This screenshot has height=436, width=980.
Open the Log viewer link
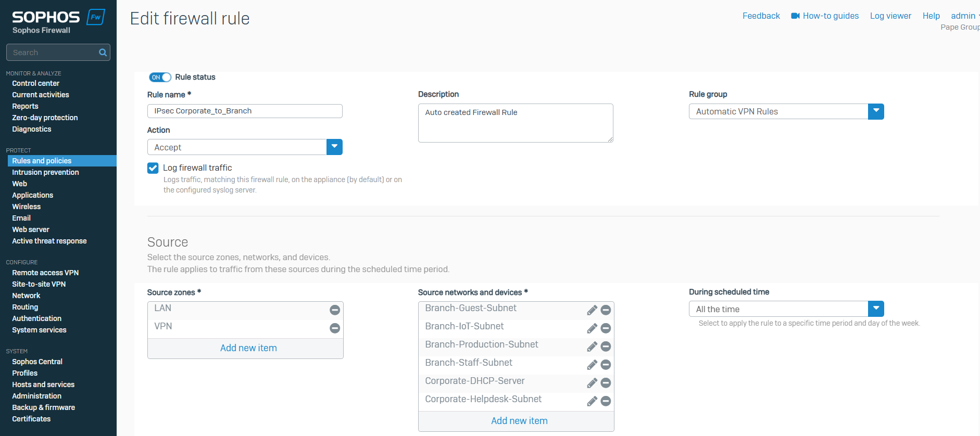point(890,16)
